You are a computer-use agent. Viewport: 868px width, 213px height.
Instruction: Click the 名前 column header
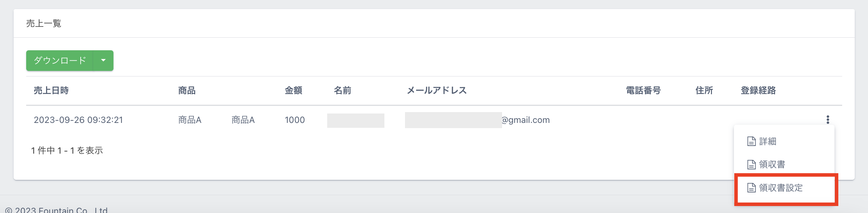(343, 91)
